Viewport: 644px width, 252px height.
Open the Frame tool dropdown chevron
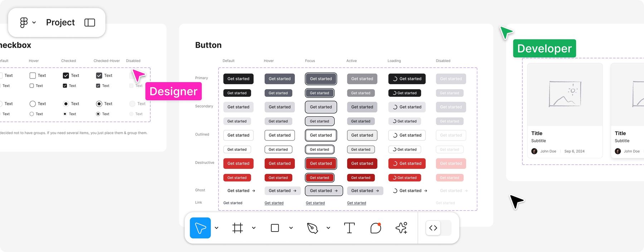[x=254, y=228]
